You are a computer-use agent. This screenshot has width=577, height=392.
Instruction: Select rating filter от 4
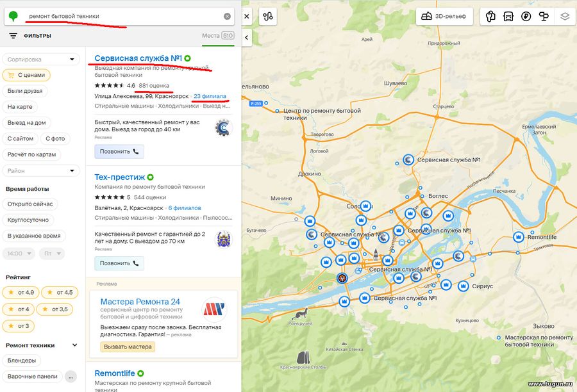(x=19, y=309)
